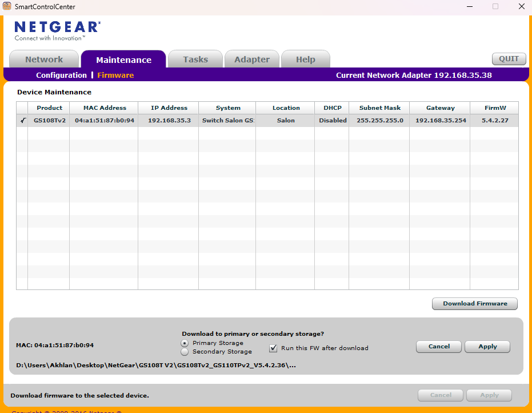Click the greyed-out Cancel button in the status bar
This screenshot has width=532, height=413.
441,395
